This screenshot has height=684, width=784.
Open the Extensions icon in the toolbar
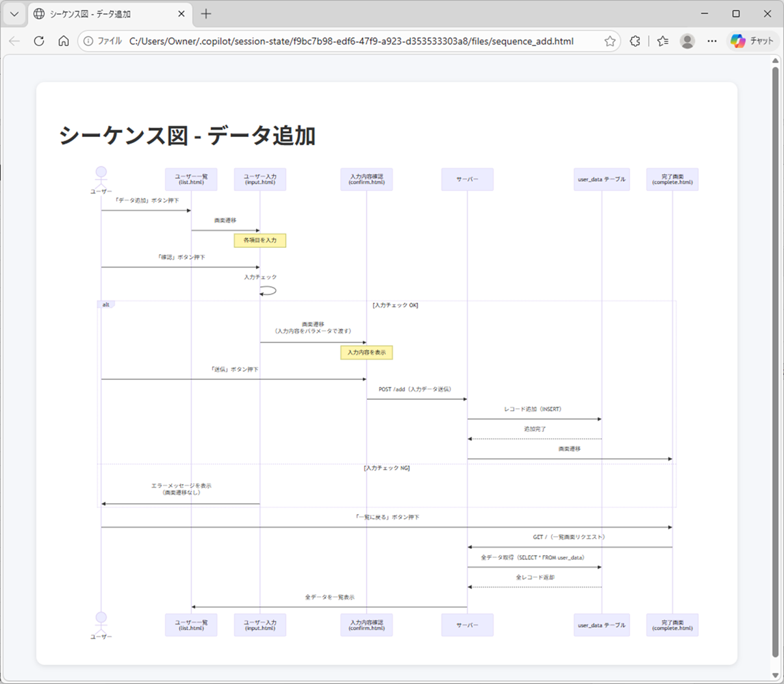pyautogui.click(x=634, y=41)
